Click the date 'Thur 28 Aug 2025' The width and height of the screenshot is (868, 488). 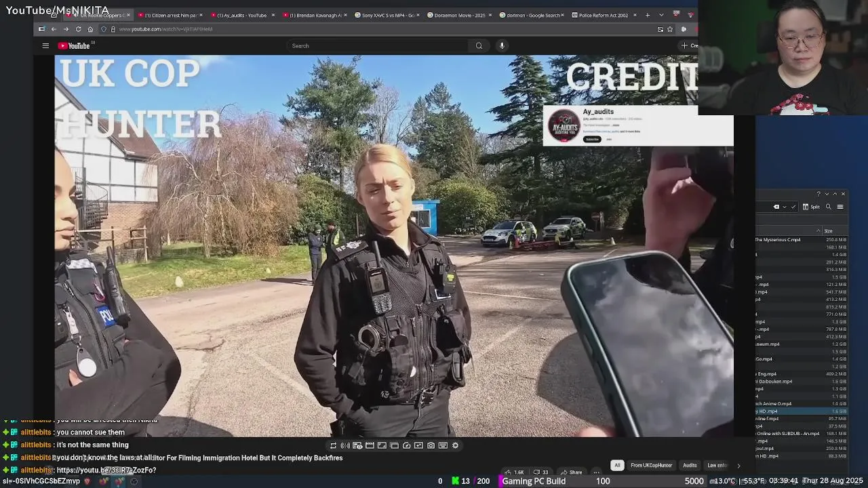pos(834,481)
